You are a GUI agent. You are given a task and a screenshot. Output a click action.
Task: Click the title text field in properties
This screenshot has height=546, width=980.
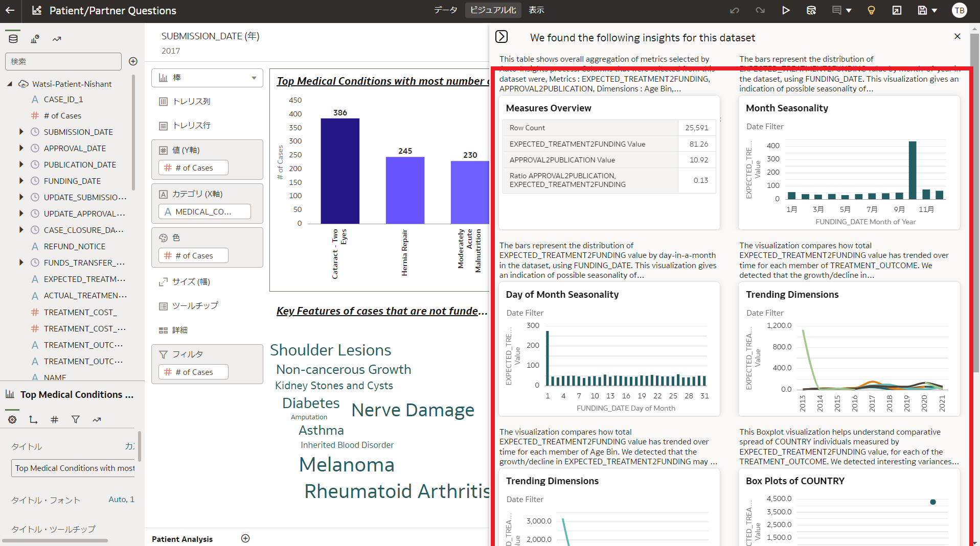click(x=73, y=468)
